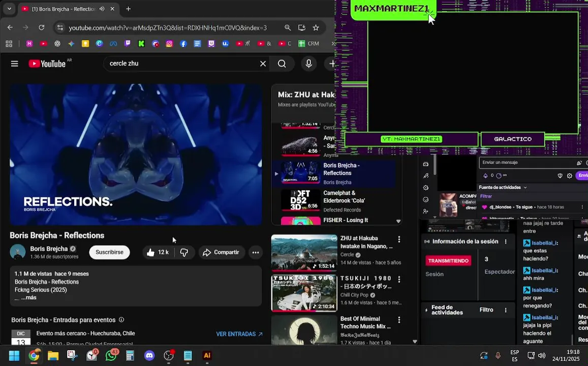Go to YouTube home via logo
The height and width of the screenshot is (366, 588).
pyautogui.click(x=47, y=64)
